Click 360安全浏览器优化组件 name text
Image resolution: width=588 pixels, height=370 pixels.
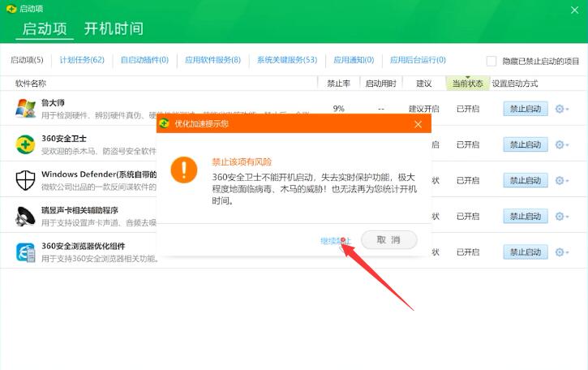point(84,246)
